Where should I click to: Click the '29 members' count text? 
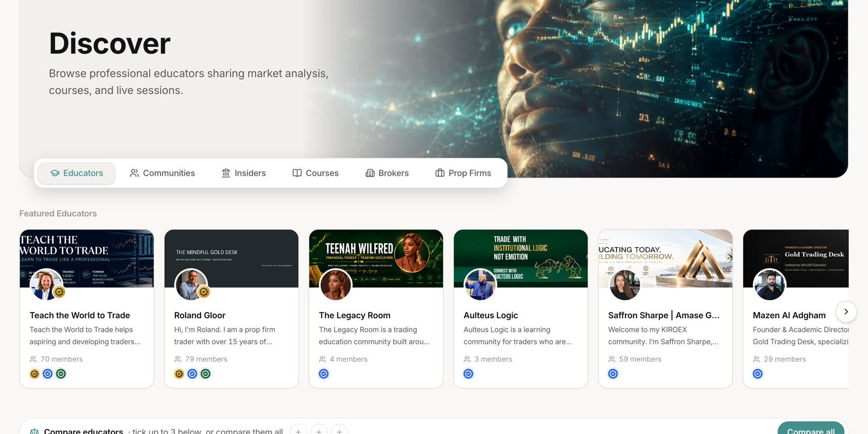pos(785,359)
